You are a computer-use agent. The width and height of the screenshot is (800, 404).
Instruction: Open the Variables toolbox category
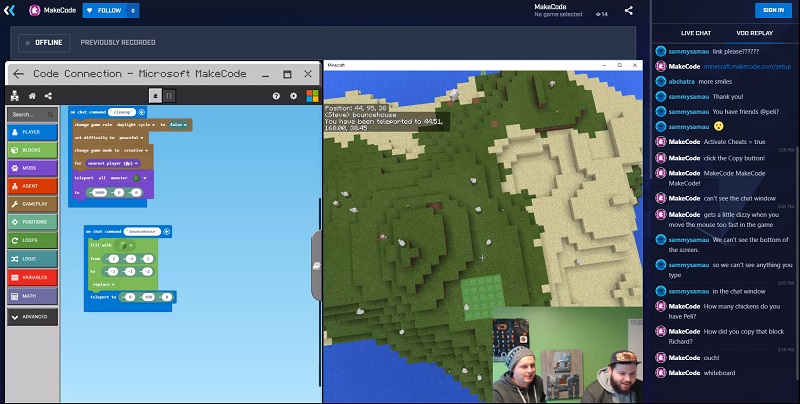(x=32, y=277)
